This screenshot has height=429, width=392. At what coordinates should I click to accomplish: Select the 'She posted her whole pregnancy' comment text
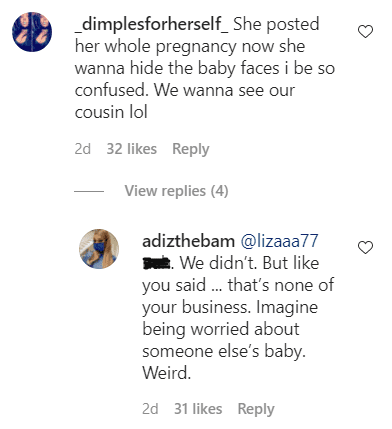(205, 68)
